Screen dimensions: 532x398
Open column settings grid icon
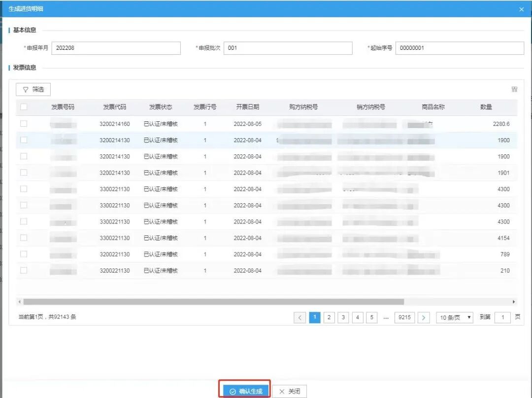click(514, 89)
